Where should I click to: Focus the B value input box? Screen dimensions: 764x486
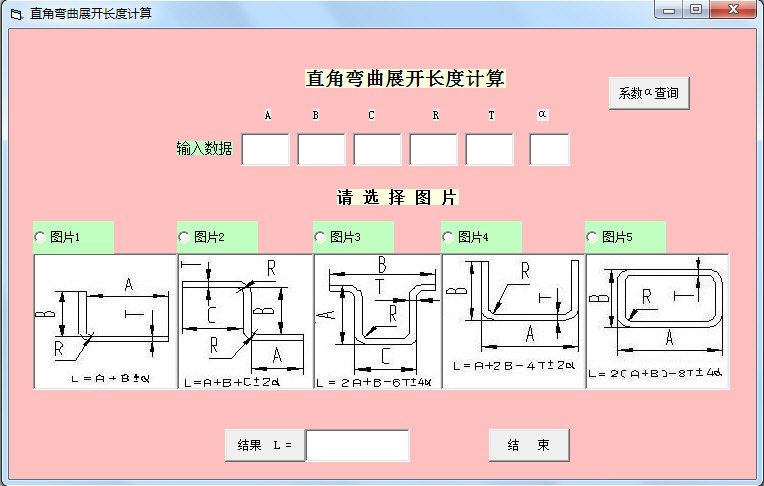click(322, 150)
